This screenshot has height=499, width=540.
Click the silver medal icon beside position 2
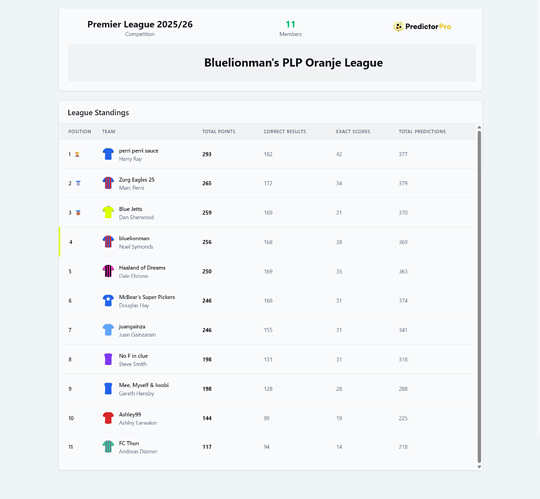[78, 183]
